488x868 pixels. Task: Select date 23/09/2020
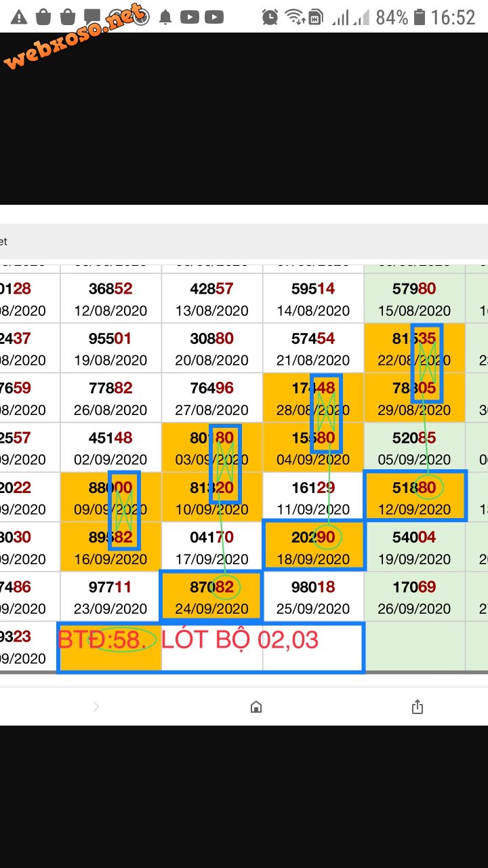(x=110, y=609)
